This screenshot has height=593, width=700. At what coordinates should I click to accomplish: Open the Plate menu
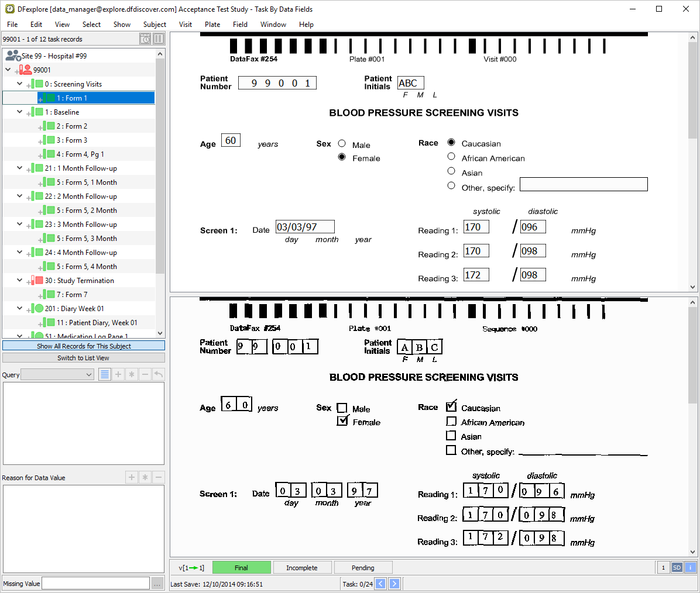pyautogui.click(x=212, y=25)
